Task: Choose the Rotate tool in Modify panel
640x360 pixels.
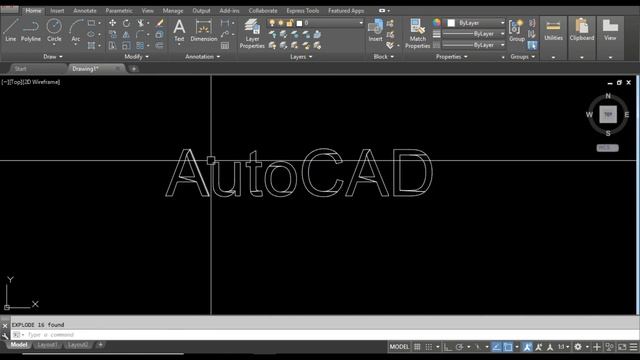Action: tap(127, 23)
